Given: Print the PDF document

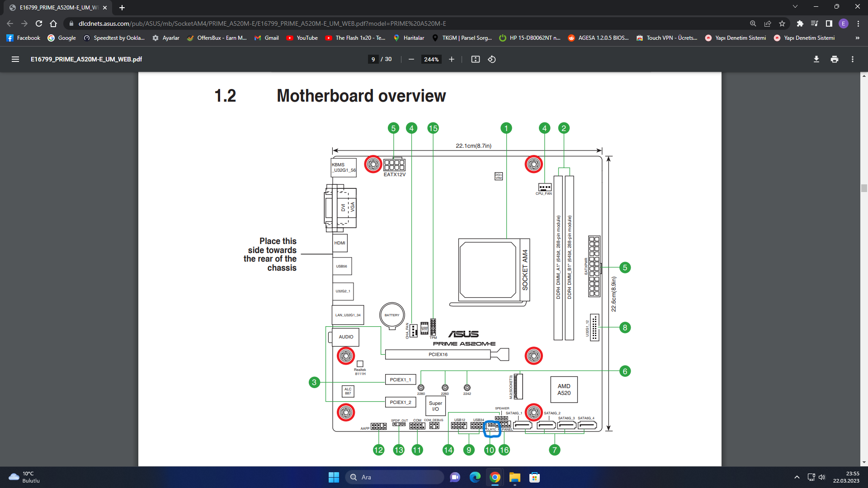Looking at the screenshot, I should coord(835,59).
